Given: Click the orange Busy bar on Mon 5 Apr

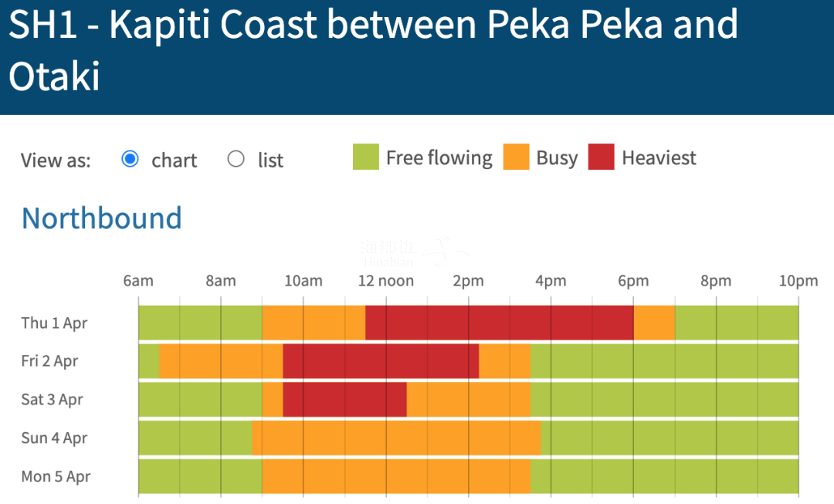Looking at the screenshot, I should 396,476.
